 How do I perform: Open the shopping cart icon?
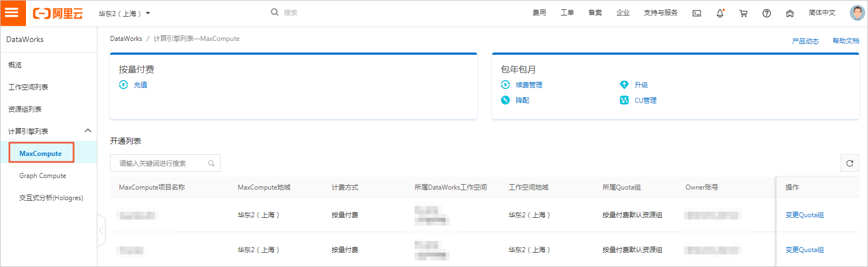point(743,13)
